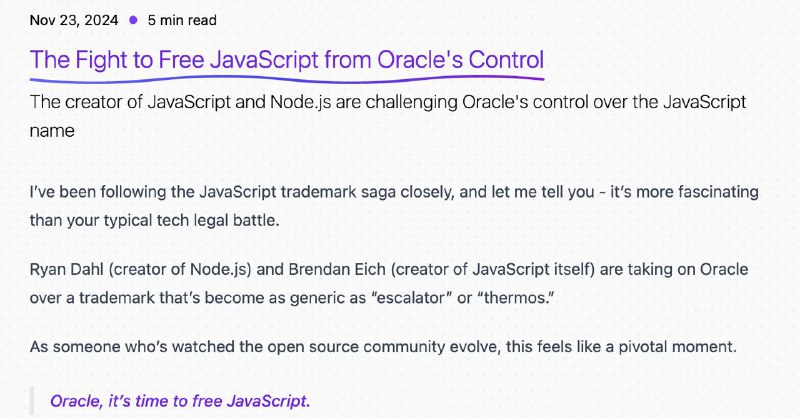Click the sentence starting "As someone who's watched"
The height and width of the screenshot is (419, 800).
pyautogui.click(x=383, y=347)
